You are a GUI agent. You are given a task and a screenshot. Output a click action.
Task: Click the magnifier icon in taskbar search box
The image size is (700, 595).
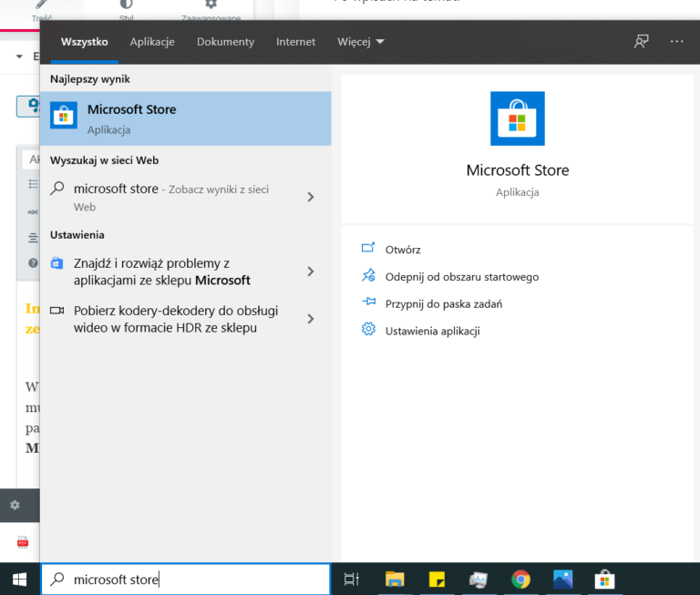point(57,579)
